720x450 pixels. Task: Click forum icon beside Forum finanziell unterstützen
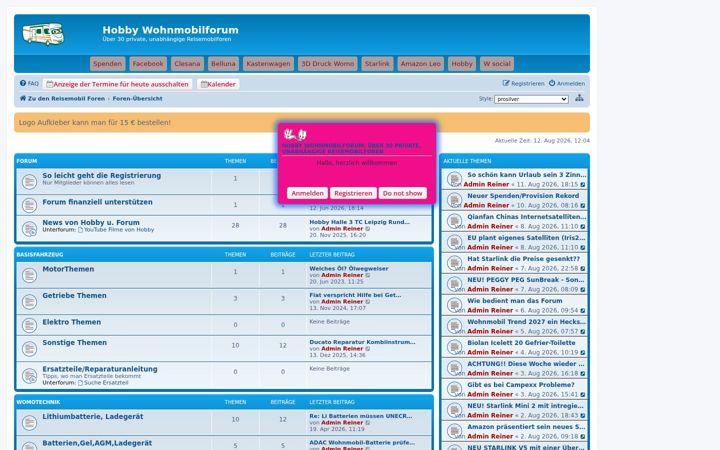(x=29, y=205)
